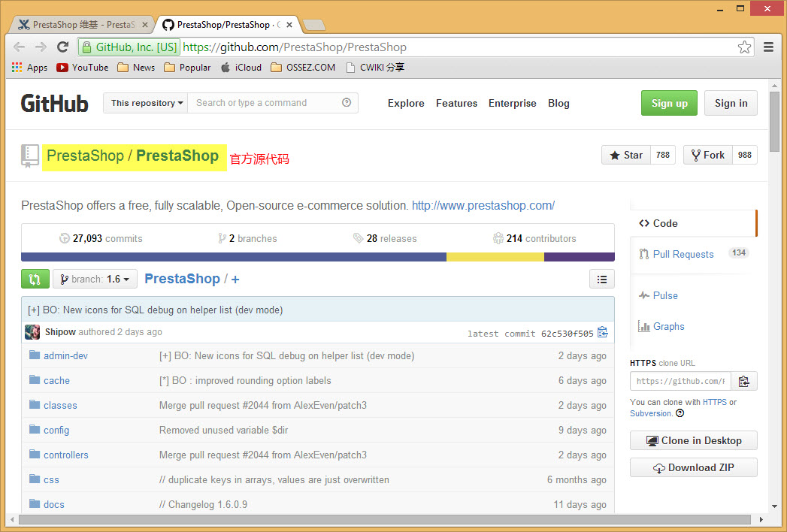Fork the PrestaShop repository
The height and width of the screenshot is (532, 787).
tap(707, 155)
